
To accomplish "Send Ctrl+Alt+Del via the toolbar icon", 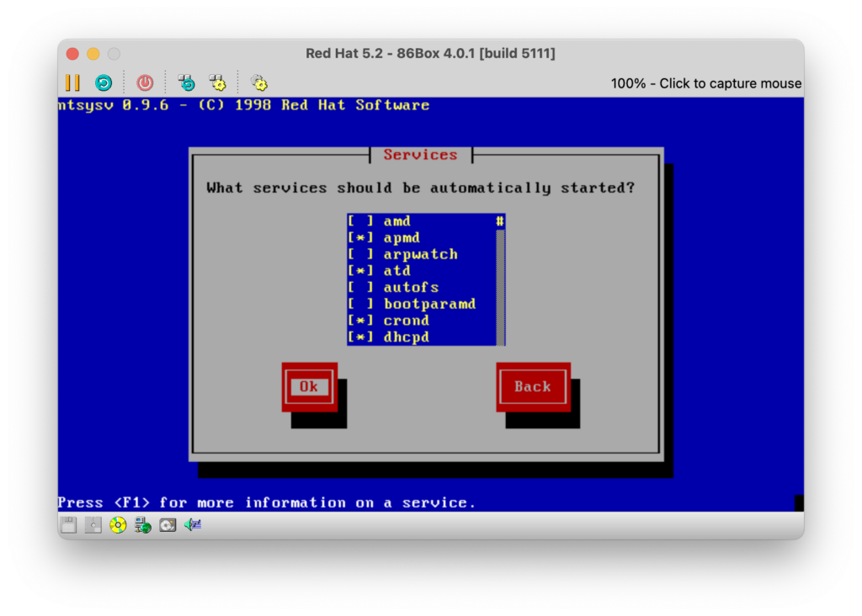I will 187,83.
